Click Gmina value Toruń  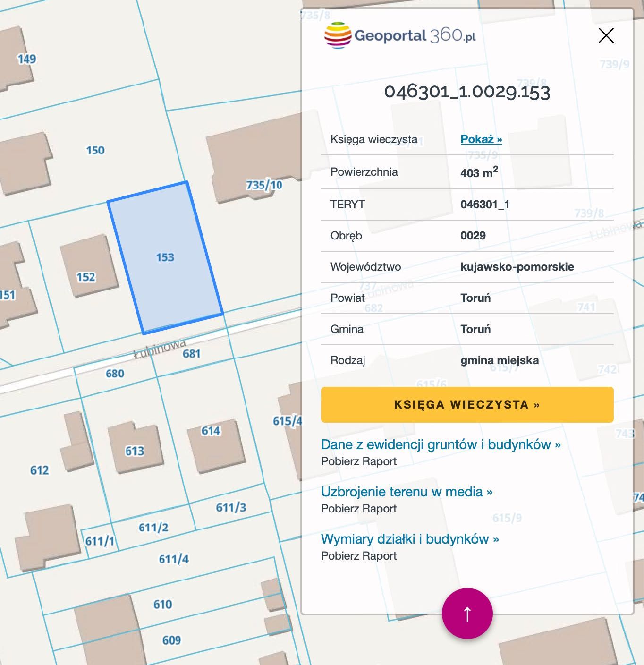click(x=475, y=329)
